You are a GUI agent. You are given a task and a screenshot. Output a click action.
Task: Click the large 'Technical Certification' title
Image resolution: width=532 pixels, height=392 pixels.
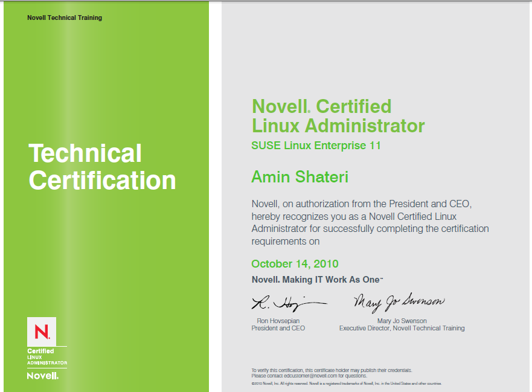[x=102, y=167]
